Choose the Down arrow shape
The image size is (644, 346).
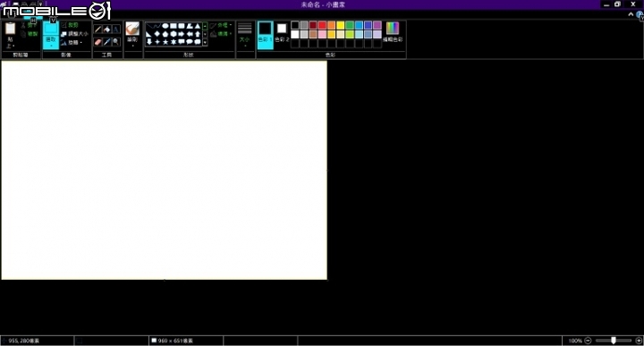149,41
